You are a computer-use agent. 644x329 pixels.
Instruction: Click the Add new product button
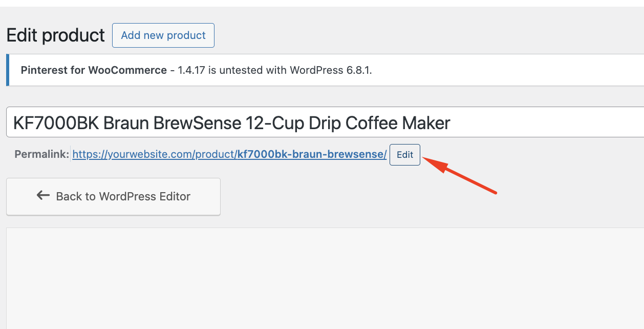[x=163, y=35]
